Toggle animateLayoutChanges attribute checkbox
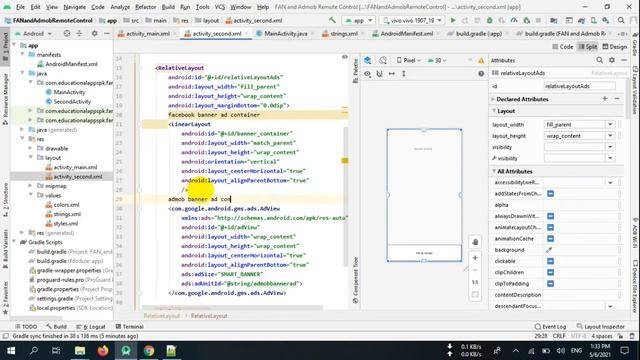This screenshot has width=640, height=360. [x=551, y=227]
